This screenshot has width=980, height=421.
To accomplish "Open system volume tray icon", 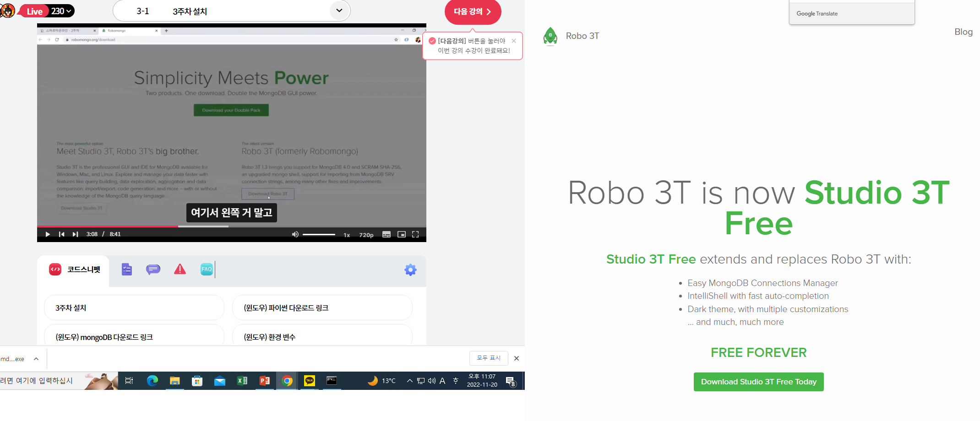I will 431,381.
